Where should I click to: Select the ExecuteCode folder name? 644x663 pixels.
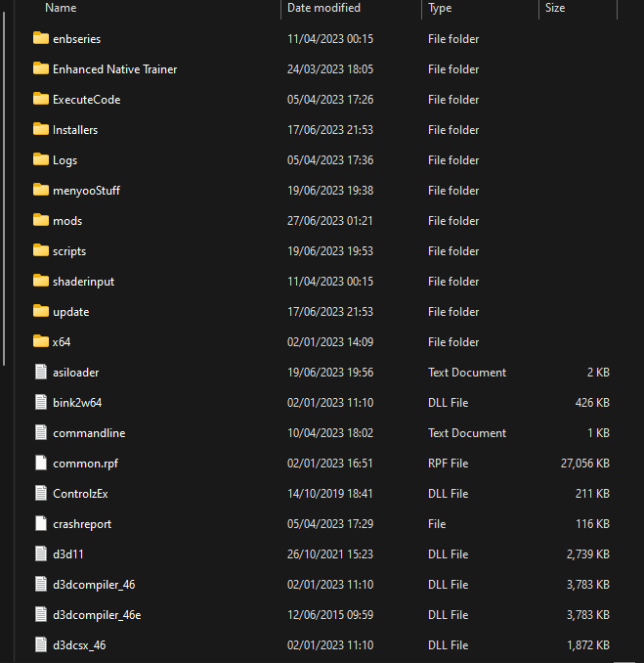click(86, 100)
